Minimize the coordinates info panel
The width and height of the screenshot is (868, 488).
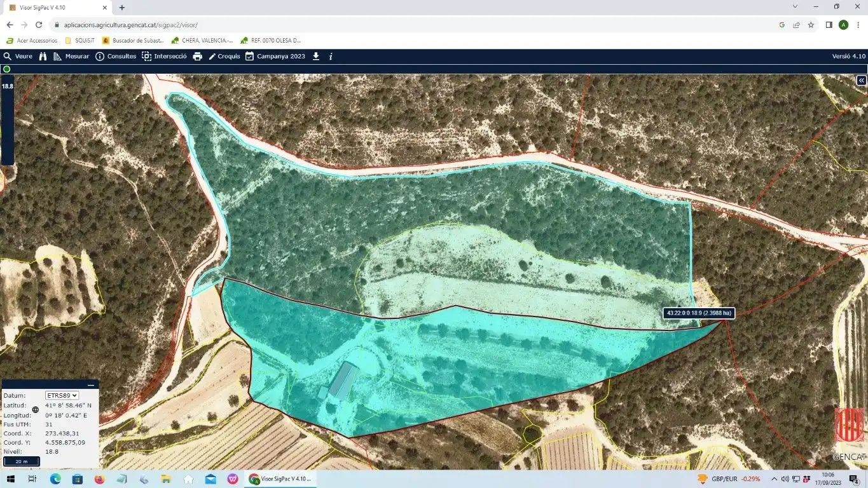tap(91, 385)
